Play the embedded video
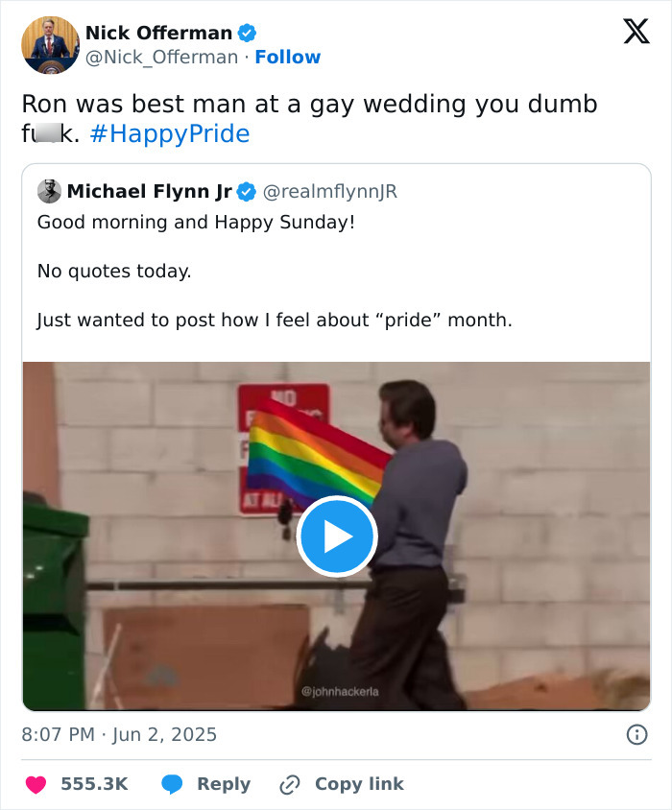Viewport: 672px width, 810px height. [336, 536]
